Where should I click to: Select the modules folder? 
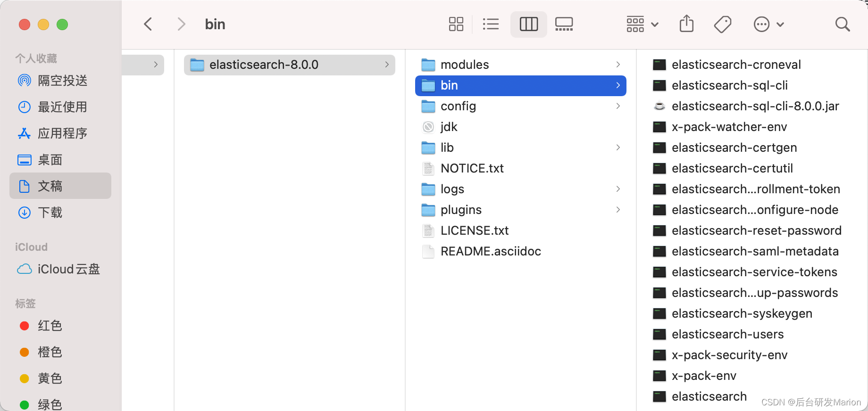point(521,65)
